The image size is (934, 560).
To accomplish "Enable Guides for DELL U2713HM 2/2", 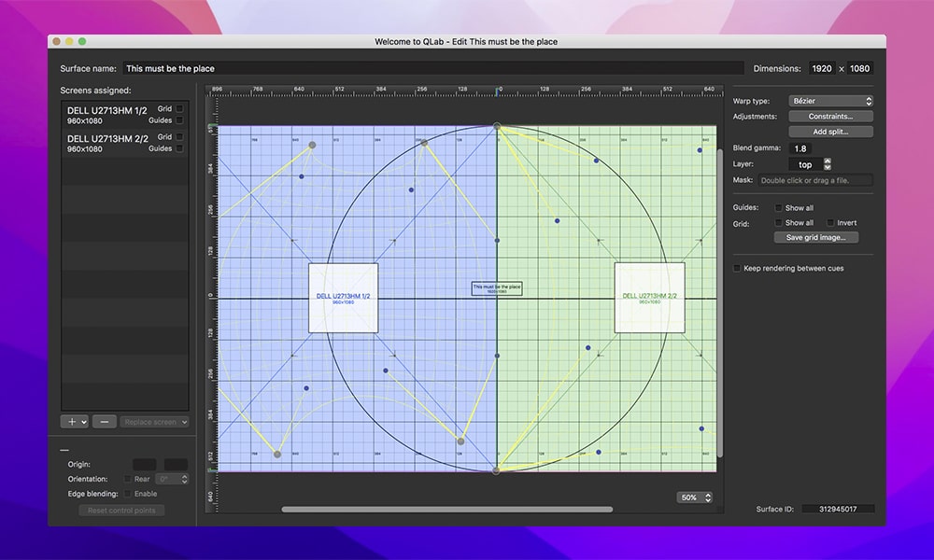I will point(179,147).
